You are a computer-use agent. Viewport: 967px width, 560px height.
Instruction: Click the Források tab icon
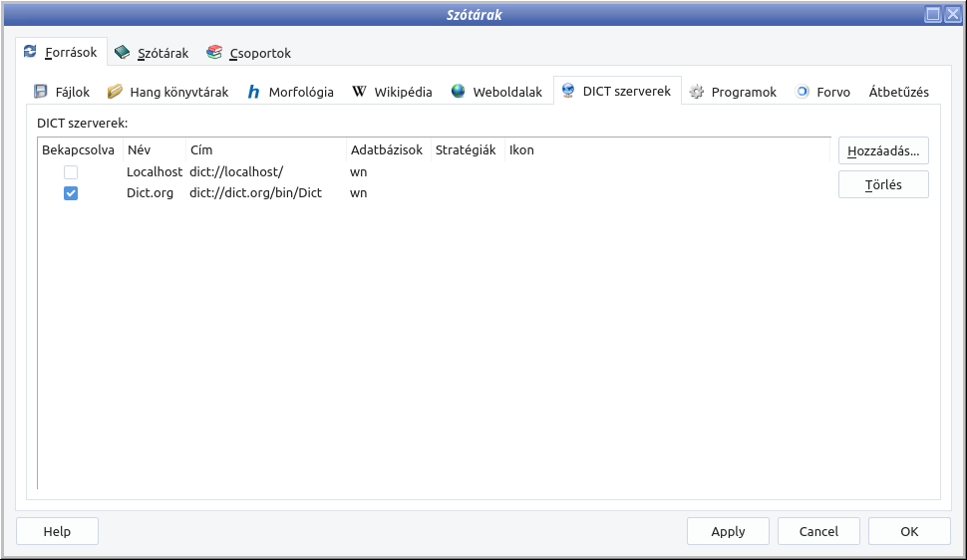point(30,52)
